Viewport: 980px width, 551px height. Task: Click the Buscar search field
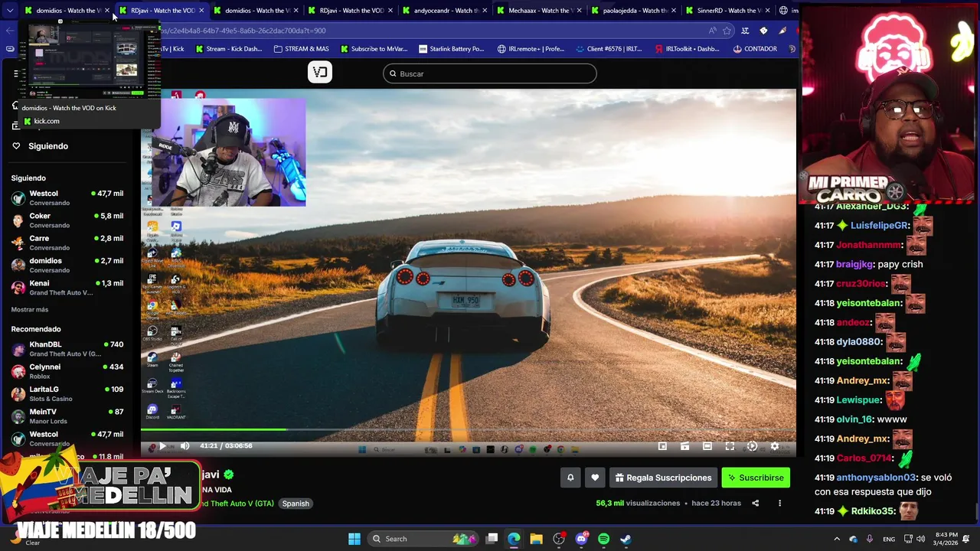point(490,73)
